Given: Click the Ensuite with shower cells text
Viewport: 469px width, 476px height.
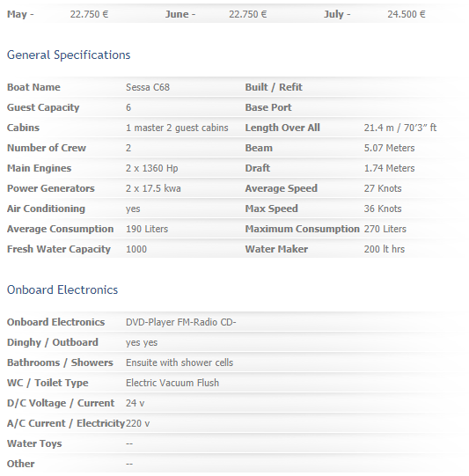Looking at the screenshot, I should pos(180,362).
